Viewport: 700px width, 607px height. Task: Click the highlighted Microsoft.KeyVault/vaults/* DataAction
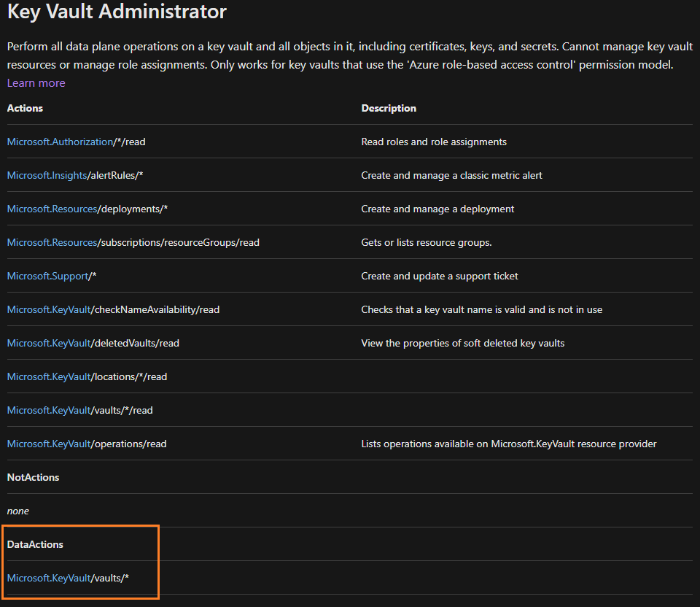(x=69, y=578)
